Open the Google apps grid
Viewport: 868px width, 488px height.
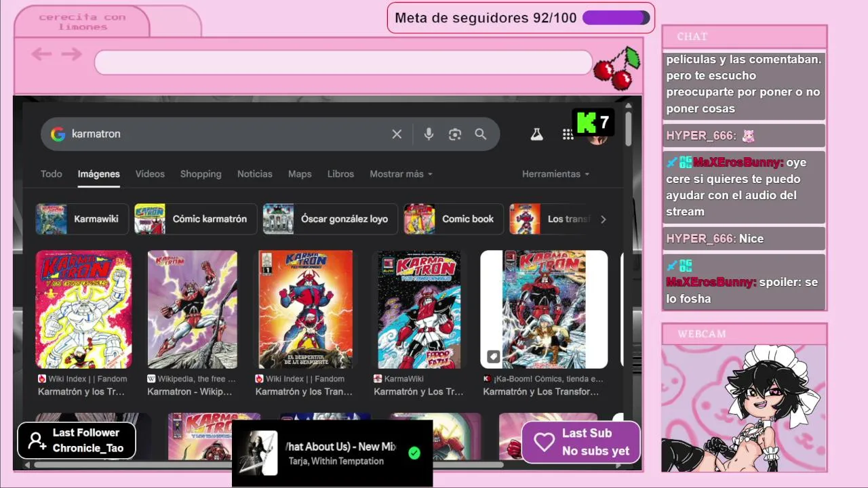[568, 134]
